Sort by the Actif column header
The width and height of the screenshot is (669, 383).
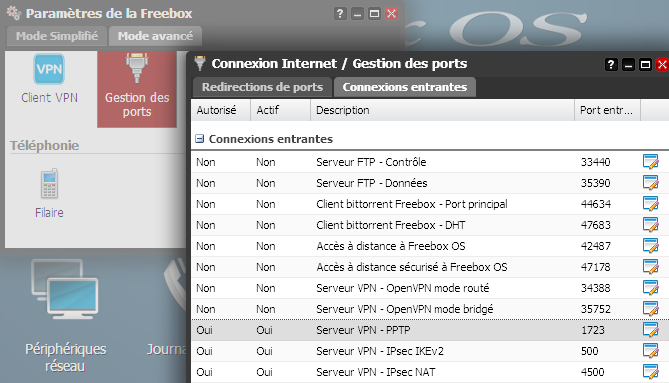coord(280,110)
